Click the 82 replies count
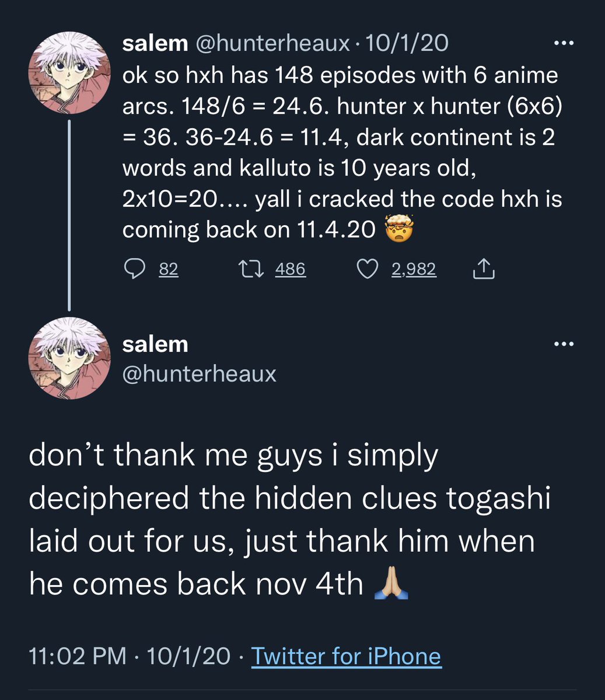The height and width of the screenshot is (700, 605). [169, 269]
